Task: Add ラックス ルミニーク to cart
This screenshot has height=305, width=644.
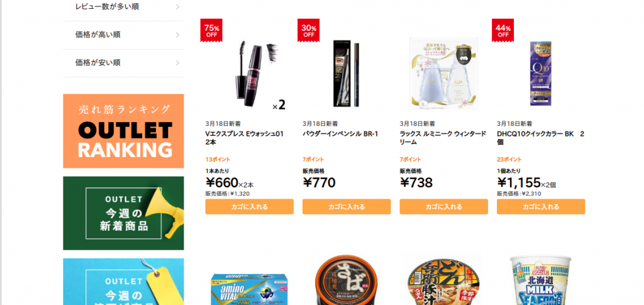Action: [x=443, y=206]
